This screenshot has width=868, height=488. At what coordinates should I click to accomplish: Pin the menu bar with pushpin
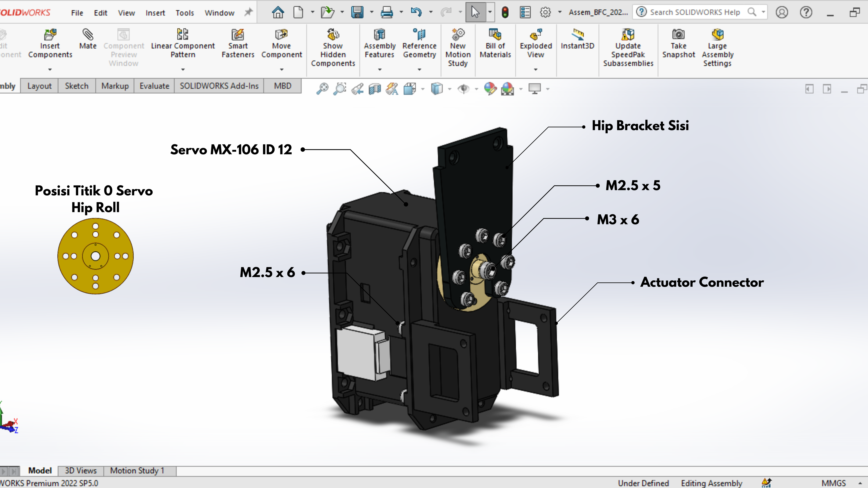click(248, 12)
